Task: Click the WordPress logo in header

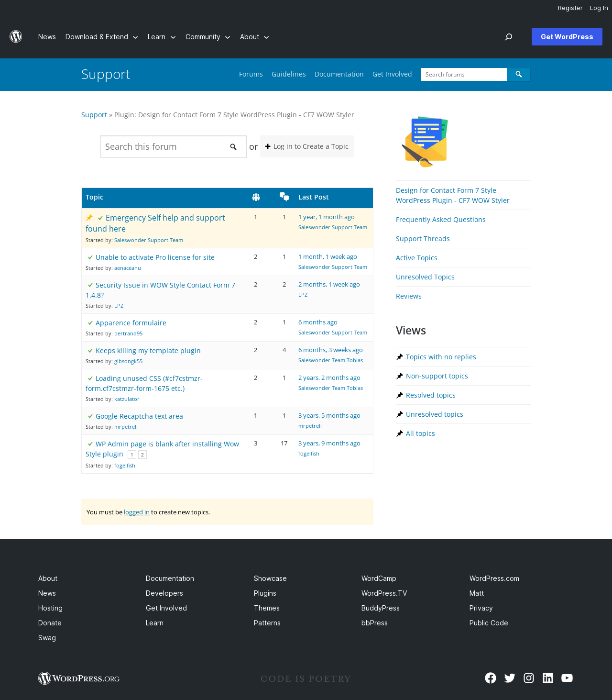Action: pos(16,37)
